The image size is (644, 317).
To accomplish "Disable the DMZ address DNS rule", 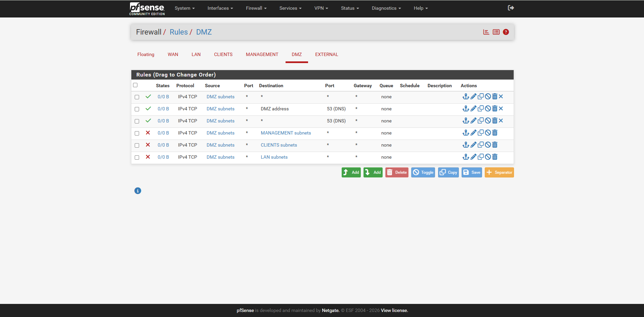I will pyautogui.click(x=488, y=109).
